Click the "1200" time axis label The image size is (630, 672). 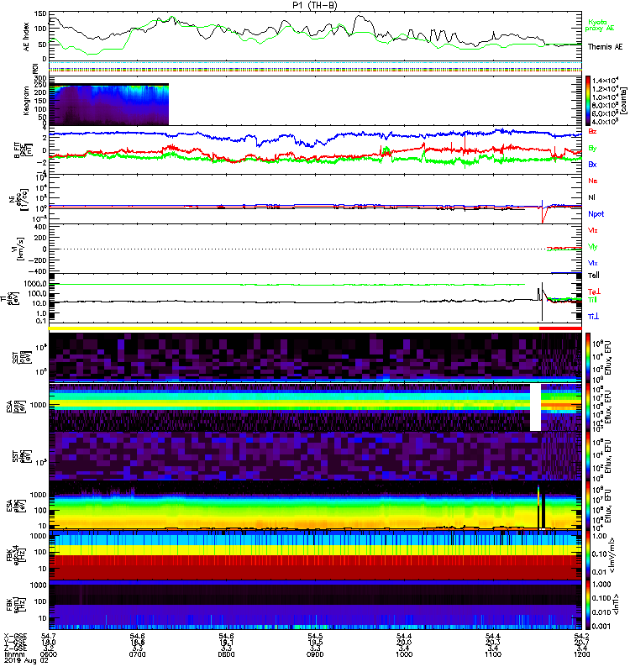click(581, 654)
